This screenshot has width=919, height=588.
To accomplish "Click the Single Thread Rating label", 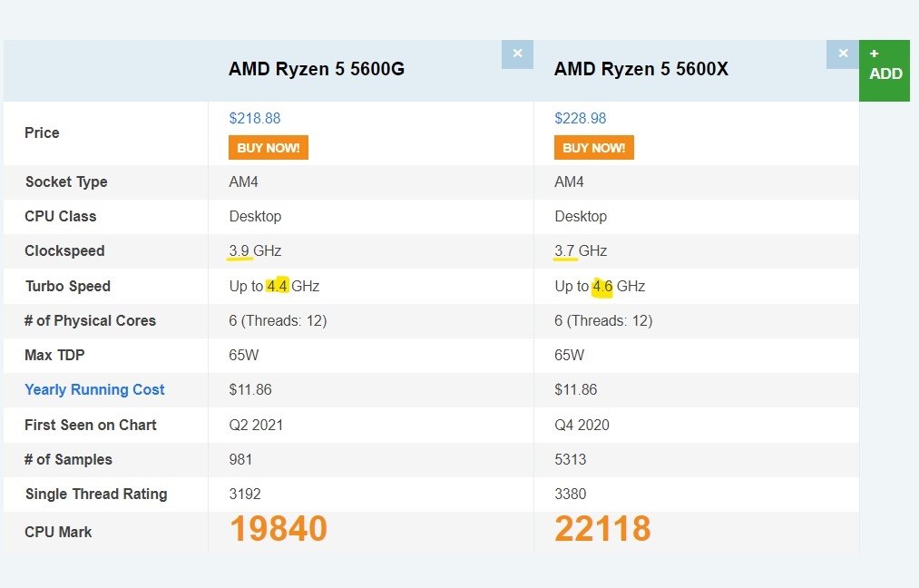I will point(96,495).
